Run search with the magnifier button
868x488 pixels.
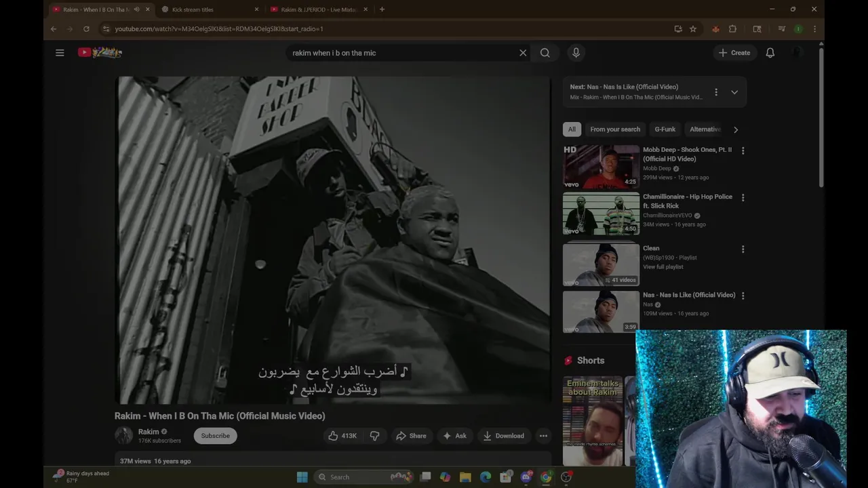tap(545, 53)
